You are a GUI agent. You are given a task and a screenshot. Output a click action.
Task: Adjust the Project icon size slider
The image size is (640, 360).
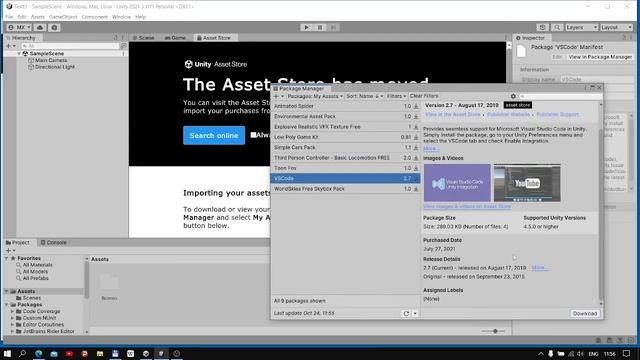click(x=495, y=331)
